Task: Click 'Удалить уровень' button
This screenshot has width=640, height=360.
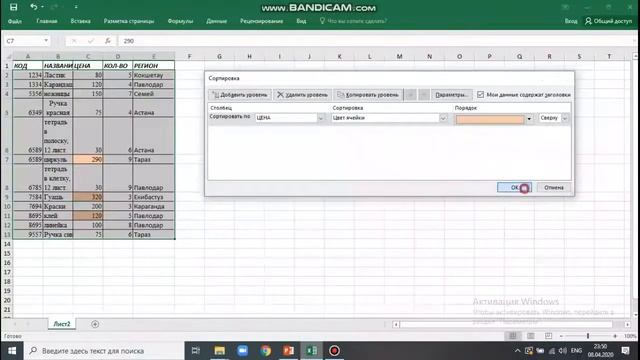Action: 302,95
